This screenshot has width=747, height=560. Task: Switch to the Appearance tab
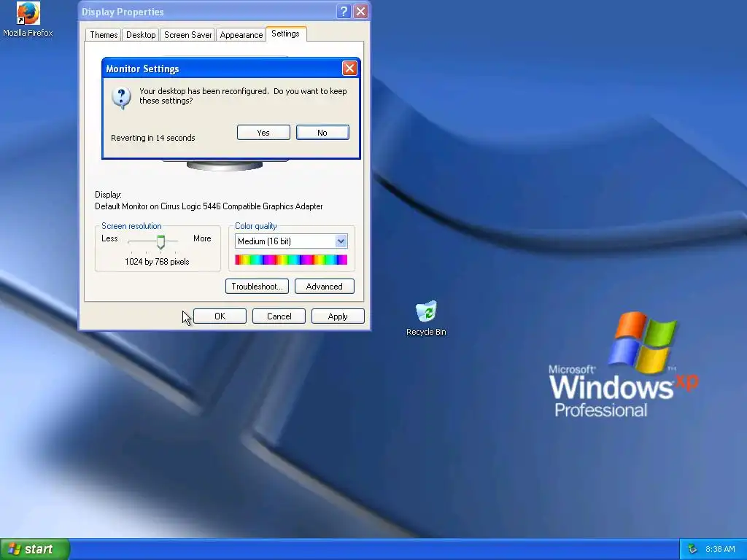[241, 35]
